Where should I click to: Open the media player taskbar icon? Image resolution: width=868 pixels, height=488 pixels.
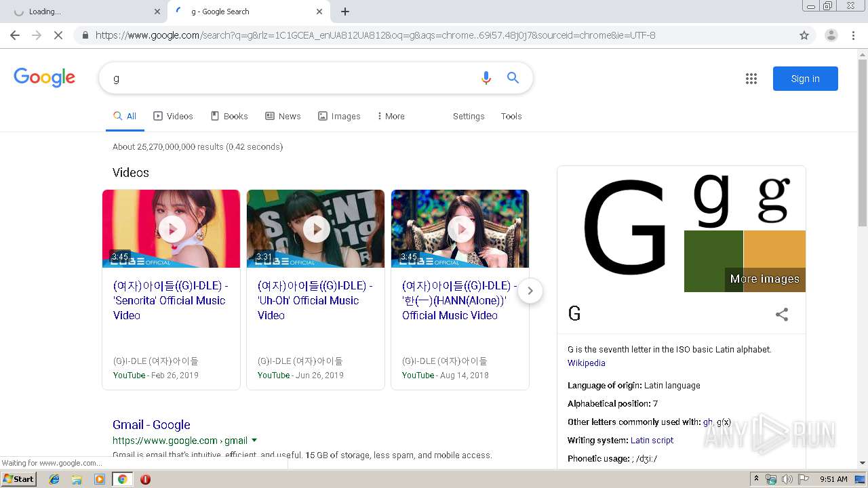pos(100,479)
